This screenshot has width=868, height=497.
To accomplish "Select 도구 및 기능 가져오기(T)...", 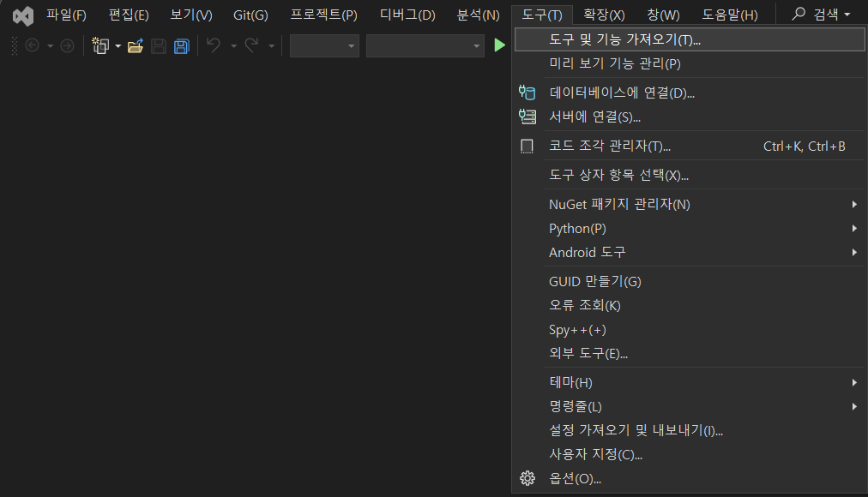I will tap(690, 39).
